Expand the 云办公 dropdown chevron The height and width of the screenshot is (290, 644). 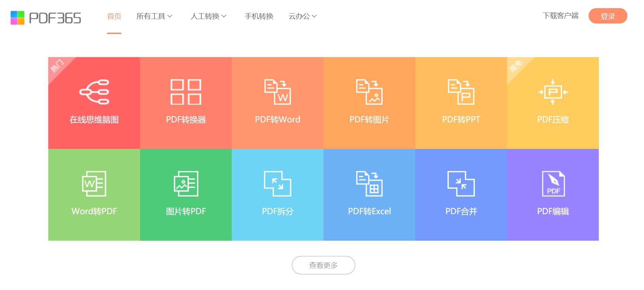coord(314,16)
